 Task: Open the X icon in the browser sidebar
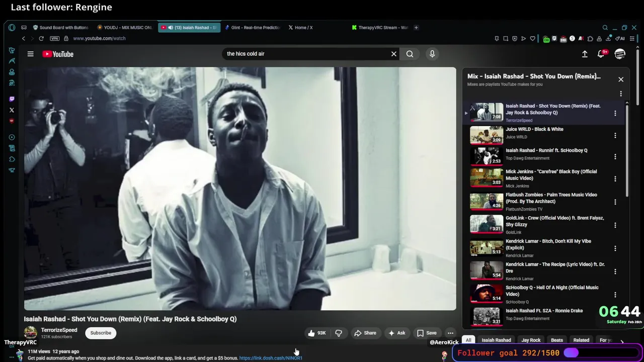coord(12,110)
